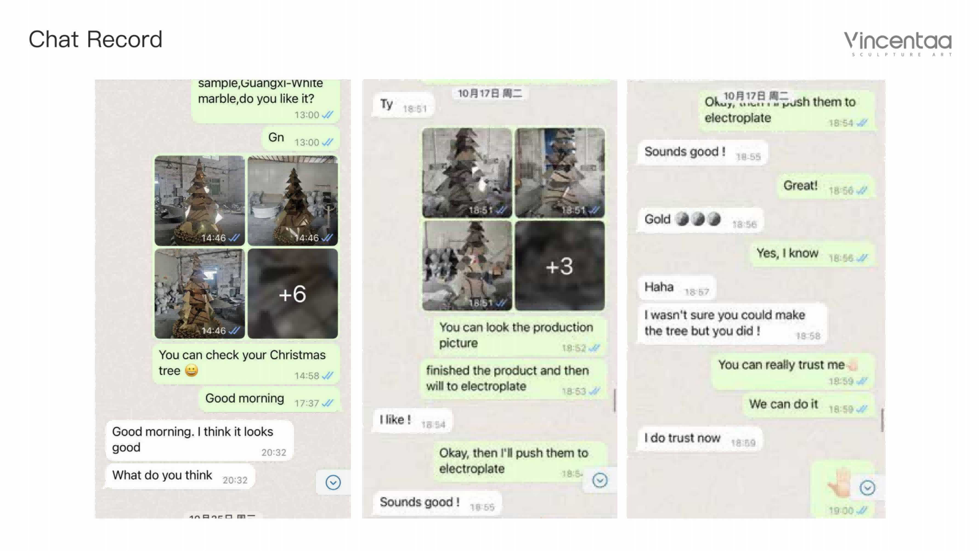The height and width of the screenshot is (551, 980).
Task: Open top-right tree photo in left chat
Action: click(x=293, y=200)
